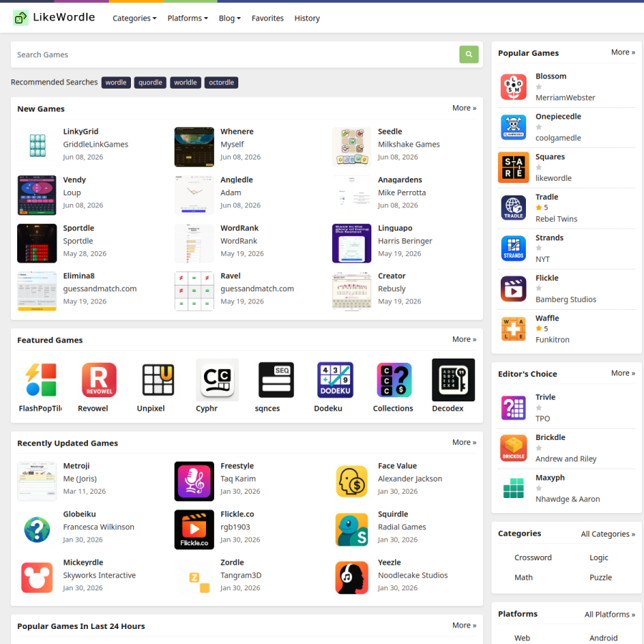Select the octordle recommended search tag
644x644 pixels.
click(221, 82)
